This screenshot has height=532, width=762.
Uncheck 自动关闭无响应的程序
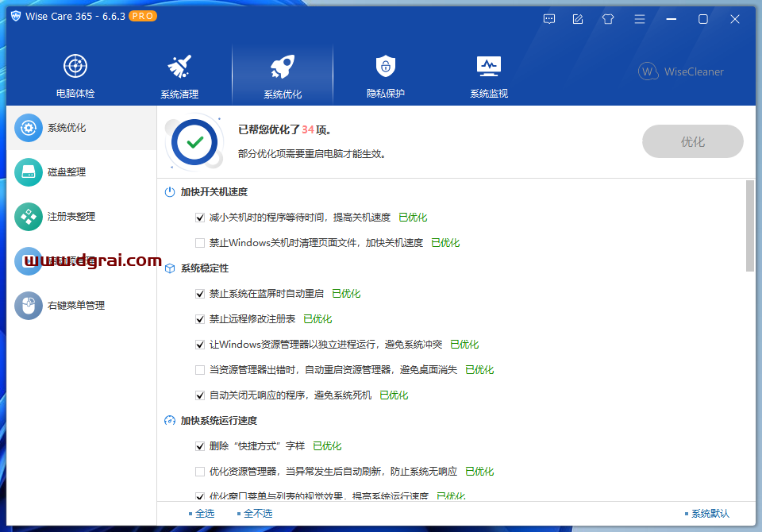tap(200, 395)
